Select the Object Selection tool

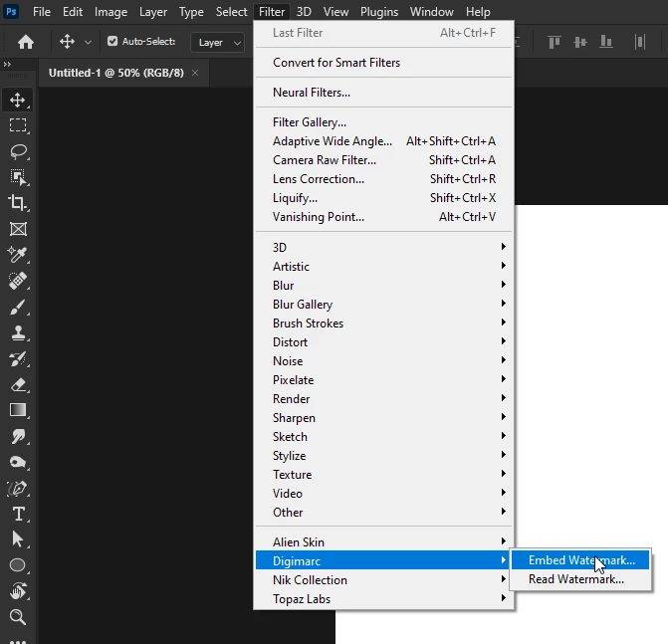[x=18, y=177]
